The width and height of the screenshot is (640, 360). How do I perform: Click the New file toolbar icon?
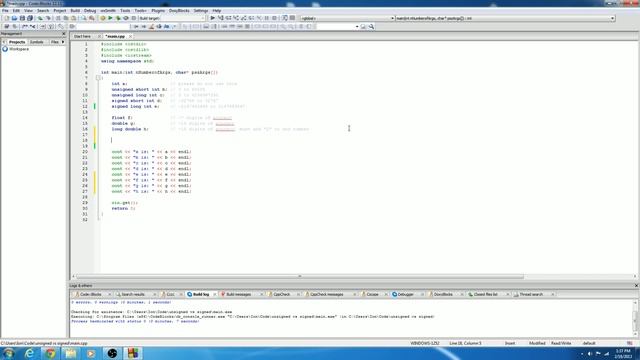point(7,18)
